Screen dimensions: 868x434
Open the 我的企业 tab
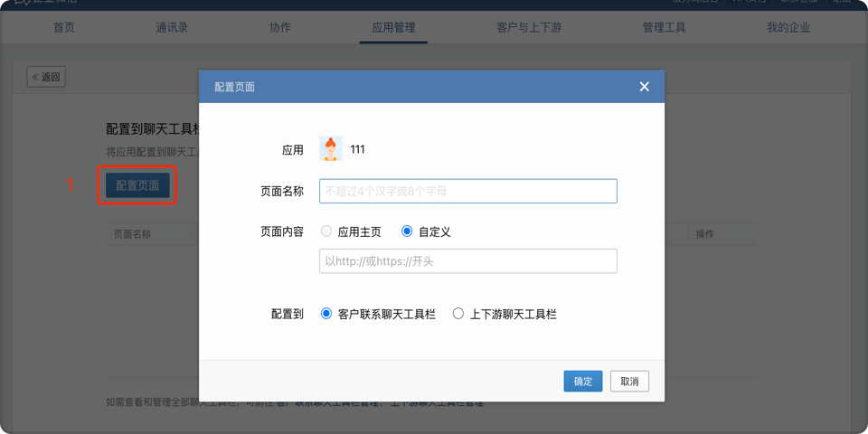tap(788, 27)
